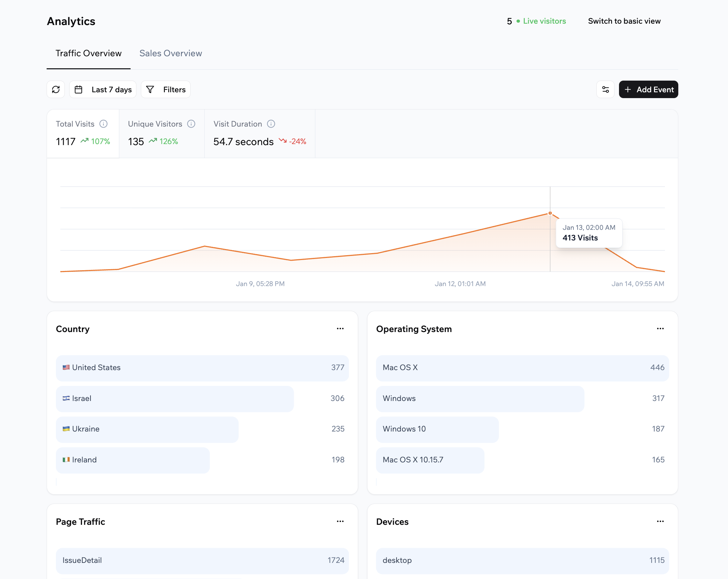
Task: Click the info icon beside Total Visits
Action: tap(104, 124)
